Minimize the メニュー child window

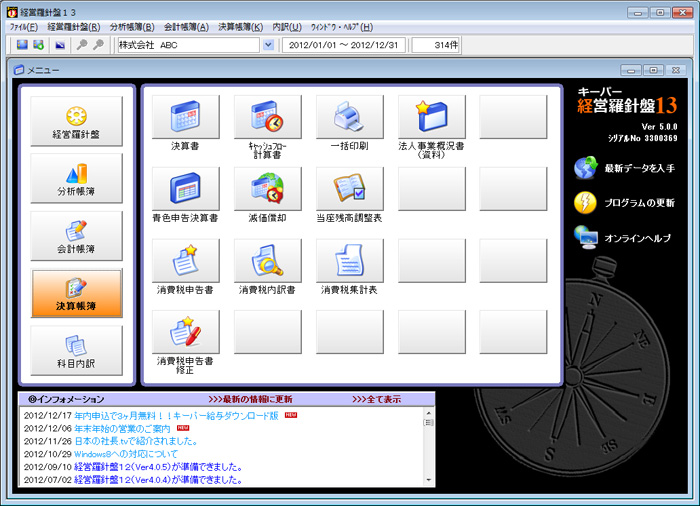coord(631,71)
